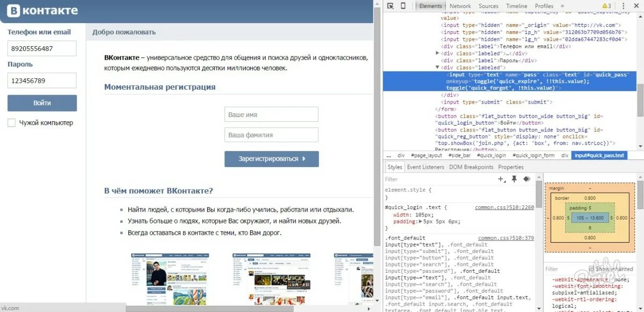
Task: Click the Ваше имя input
Action: 272,114
